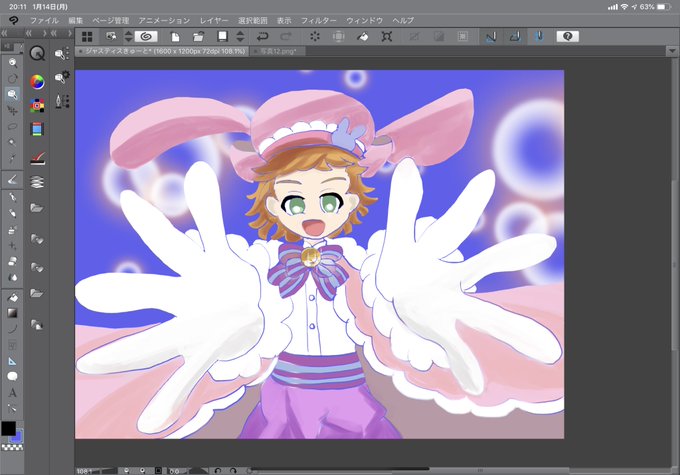Click the four-square grid icon in command bar

pyautogui.click(x=87, y=36)
